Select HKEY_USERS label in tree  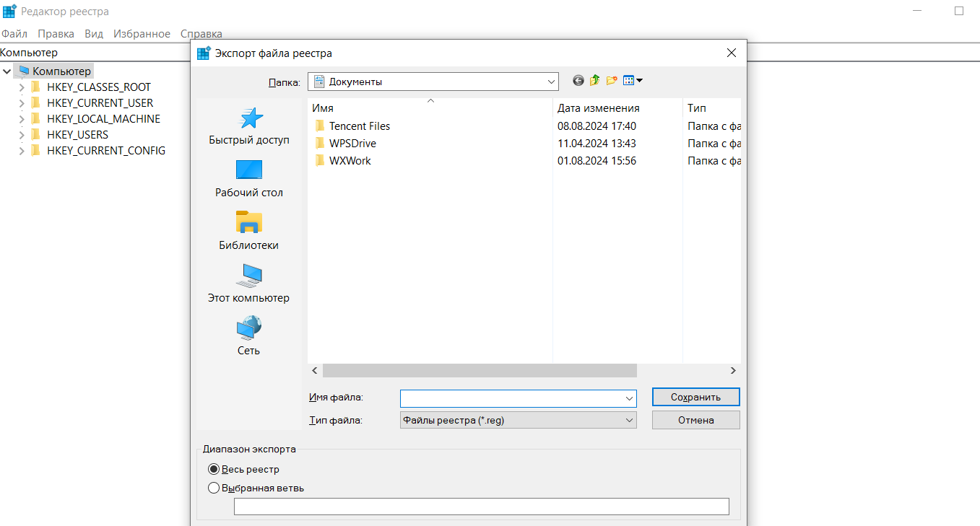coord(77,134)
